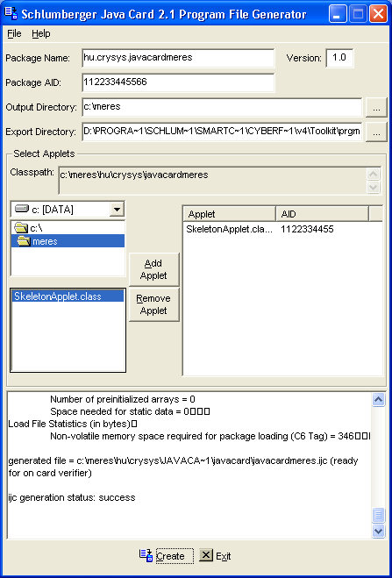This screenshot has width=392, height=578.
Task: Select the SkeletonApplet.cla... row in applet table
Action: [x=282, y=229]
